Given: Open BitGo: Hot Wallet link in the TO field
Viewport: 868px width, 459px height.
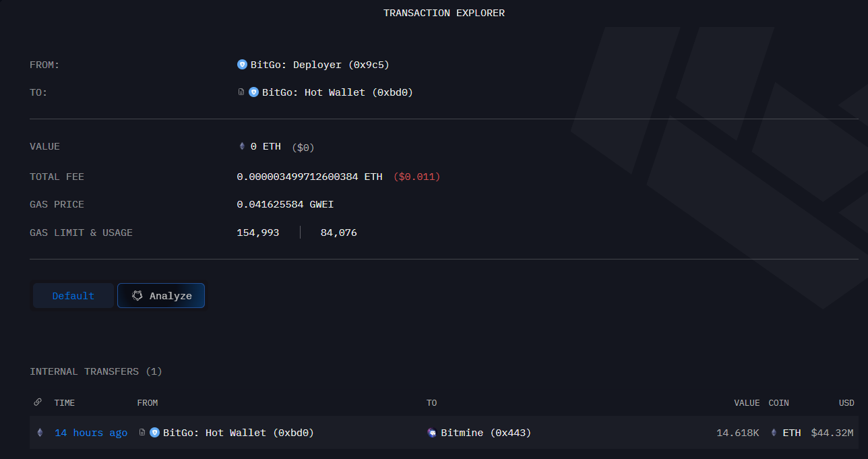Looking at the screenshot, I should 337,92.
